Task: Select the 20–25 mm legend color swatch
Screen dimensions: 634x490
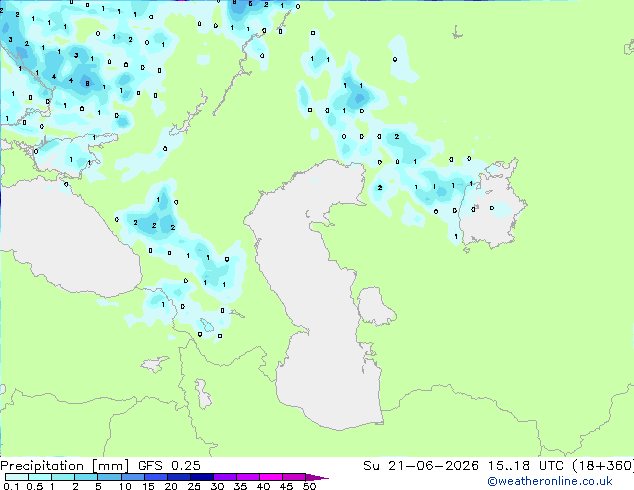Action: [179, 477]
